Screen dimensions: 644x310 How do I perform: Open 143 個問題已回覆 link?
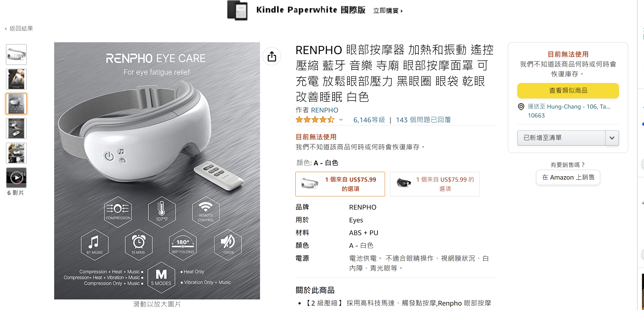click(423, 120)
